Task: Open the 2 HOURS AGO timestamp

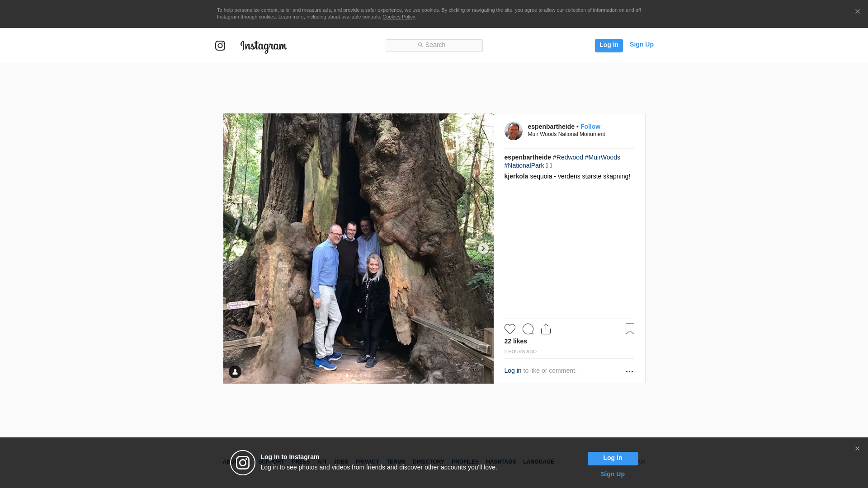Action: [x=520, y=352]
